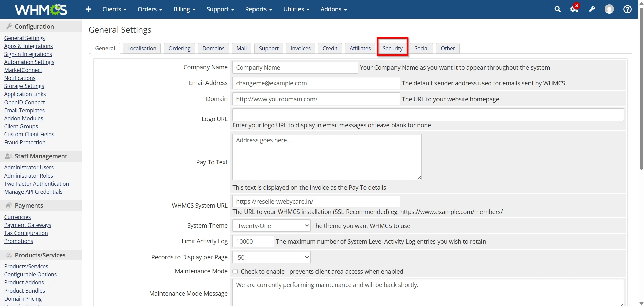Click the Limit Activity Log field

tap(253, 241)
